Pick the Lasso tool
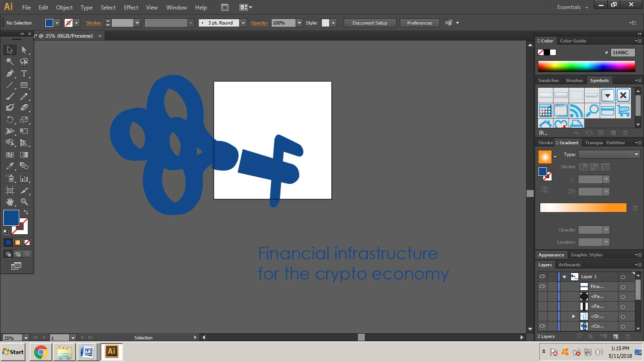644x362 pixels. [24, 62]
